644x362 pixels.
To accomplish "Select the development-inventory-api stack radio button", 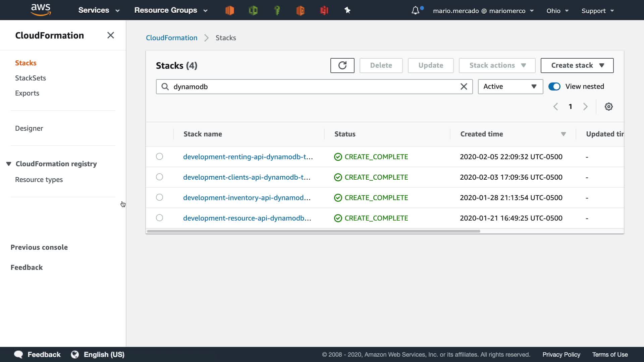I will 159,197.
